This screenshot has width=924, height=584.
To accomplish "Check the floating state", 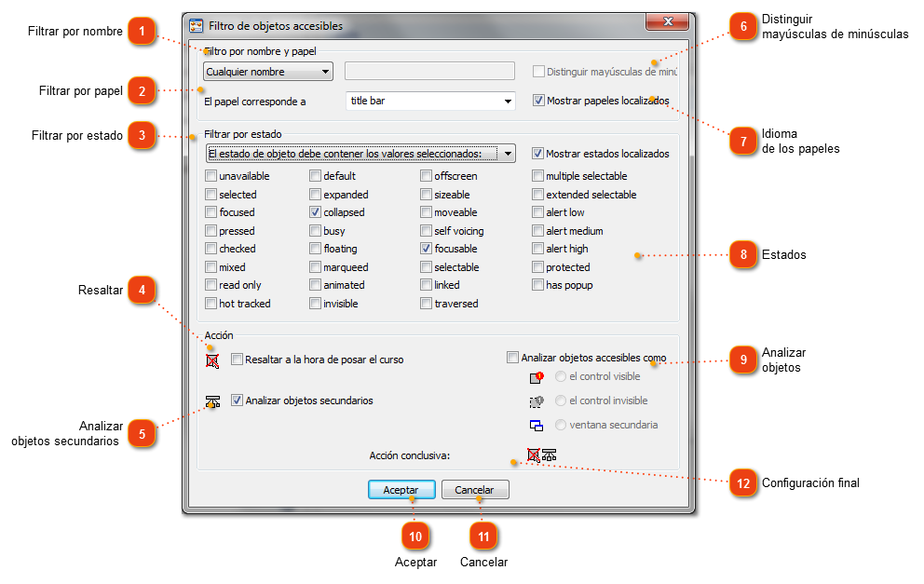I will point(315,248).
